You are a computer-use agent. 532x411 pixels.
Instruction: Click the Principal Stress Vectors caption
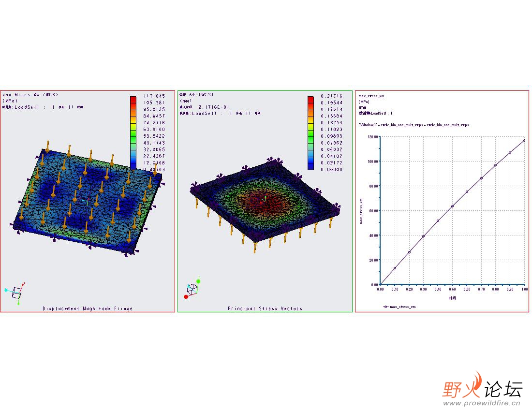pyautogui.click(x=265, y=308)
